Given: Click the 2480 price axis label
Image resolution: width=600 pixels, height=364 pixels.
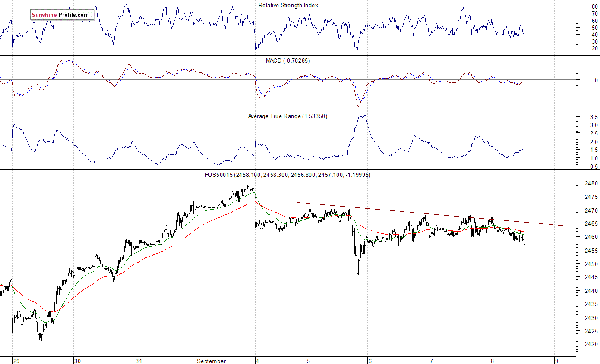Looking at the screenshot, I should point(592,183).
